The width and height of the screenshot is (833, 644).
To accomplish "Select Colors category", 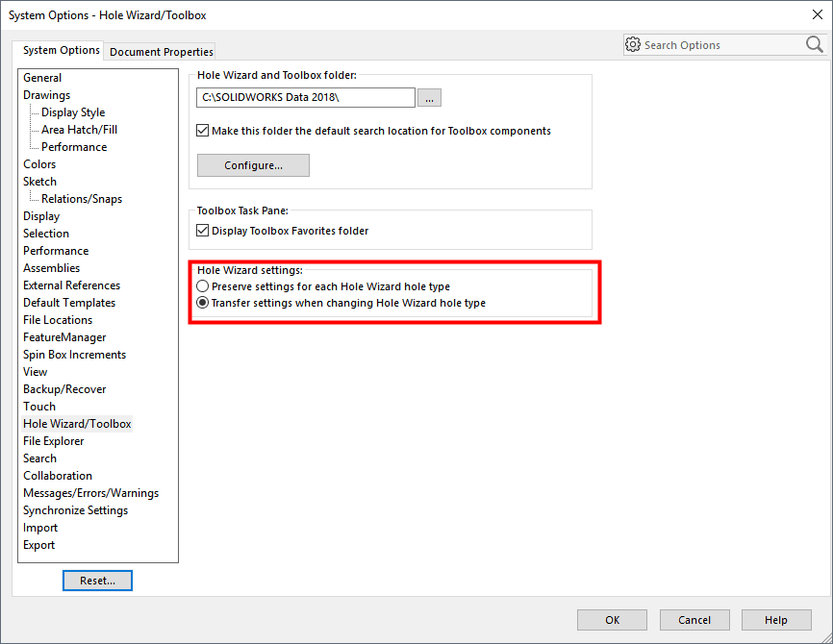I will click(x=39, y=164).
